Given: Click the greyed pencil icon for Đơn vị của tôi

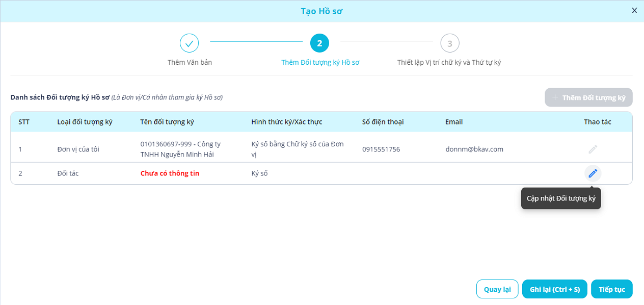Looking at the screenshot, I should pos(593,149).
